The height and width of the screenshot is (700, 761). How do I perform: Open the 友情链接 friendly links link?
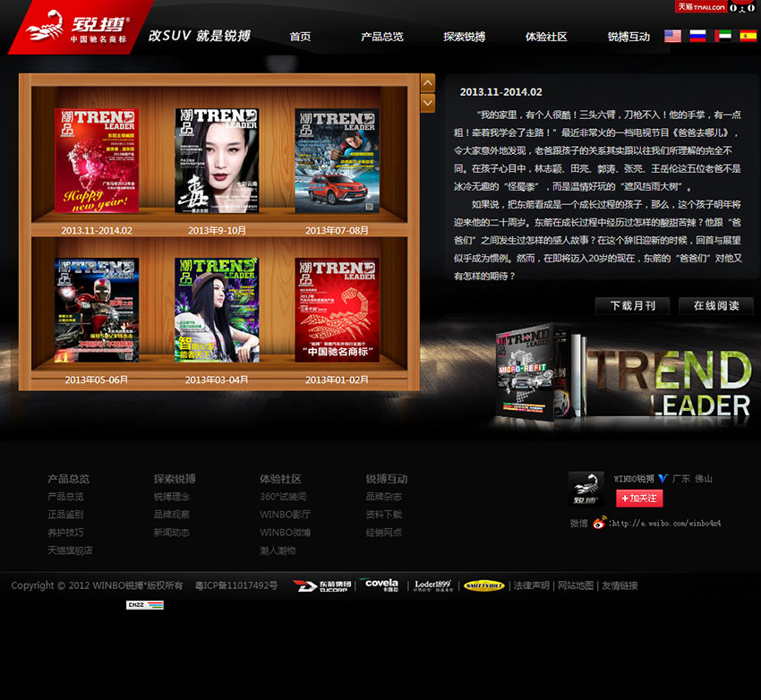point(620,585)
